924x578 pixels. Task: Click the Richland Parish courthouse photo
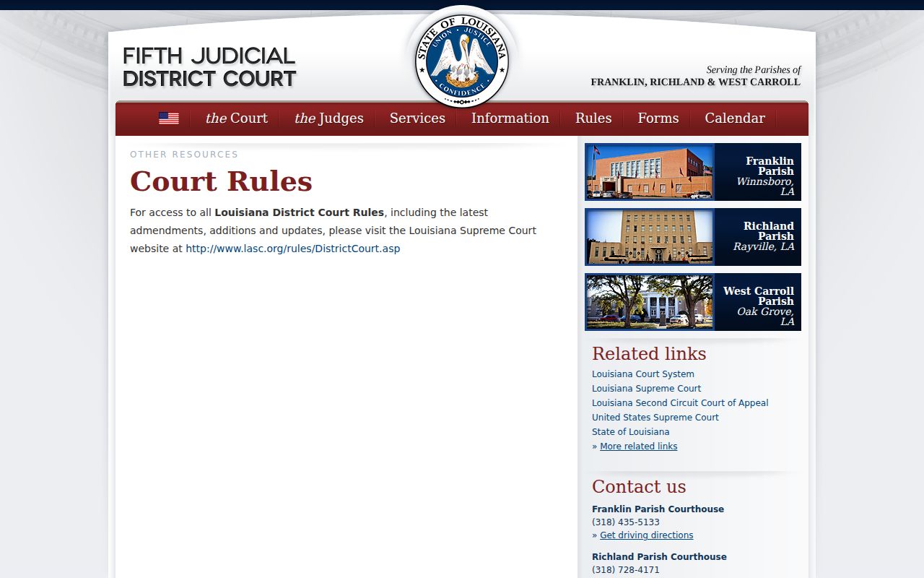tap(650, 237)
